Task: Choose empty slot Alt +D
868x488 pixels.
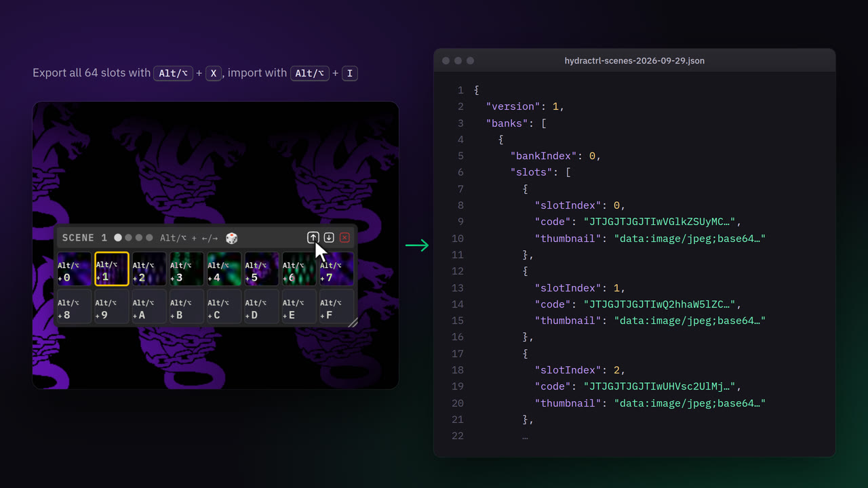Action: pyautogui.click(x=262, y=306)
